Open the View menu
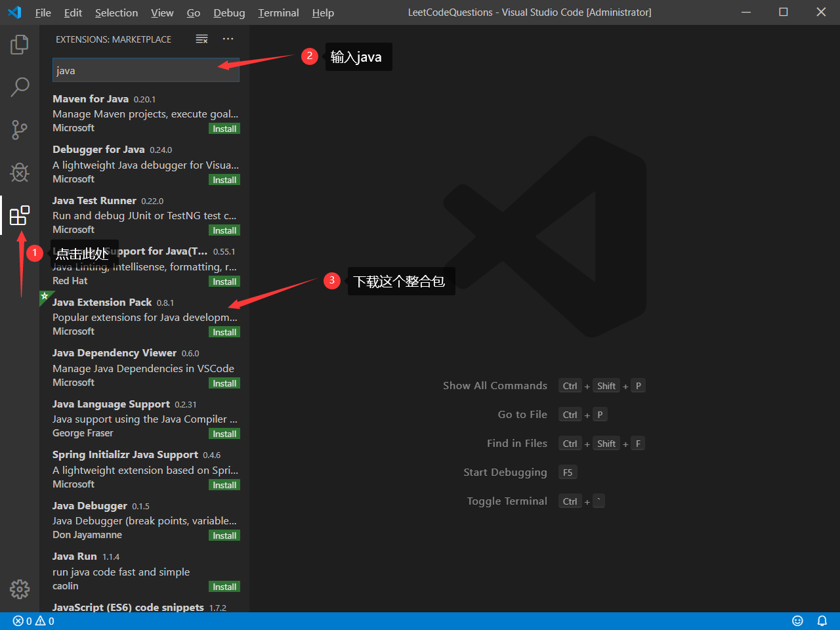The image size is (840, 630). click(162, 12)
